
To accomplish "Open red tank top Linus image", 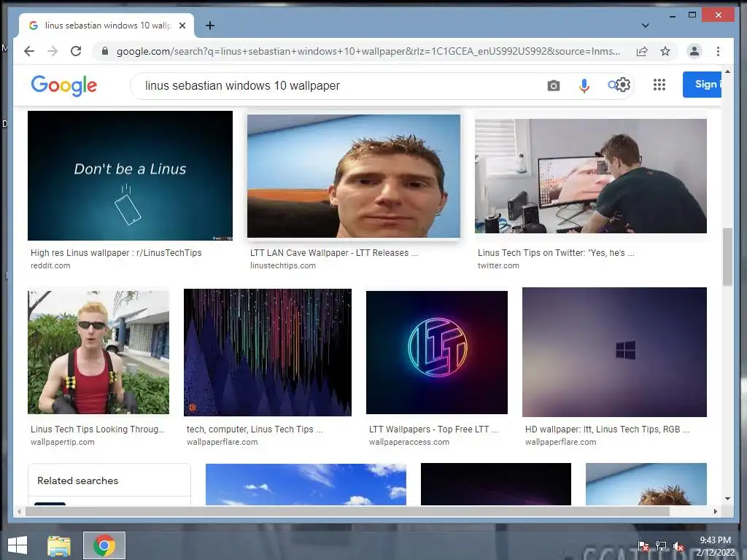I will (98, 352).
